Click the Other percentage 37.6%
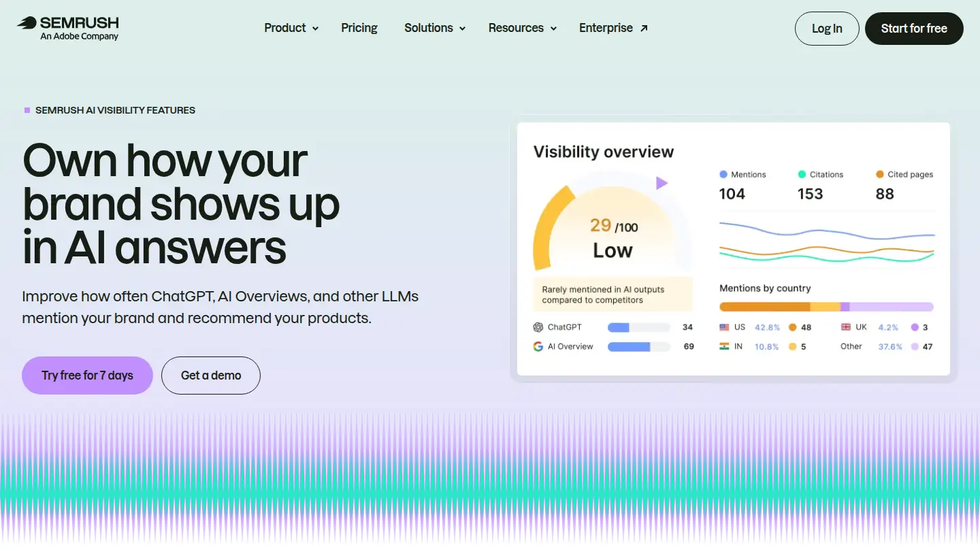This screenshot has height=551, width=980. coord(890,346)
